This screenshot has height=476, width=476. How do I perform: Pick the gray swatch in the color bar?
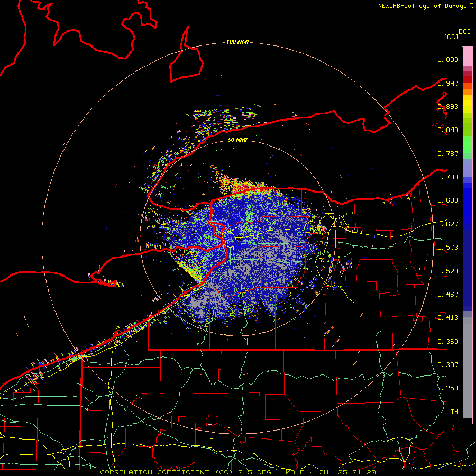point(467,368)
